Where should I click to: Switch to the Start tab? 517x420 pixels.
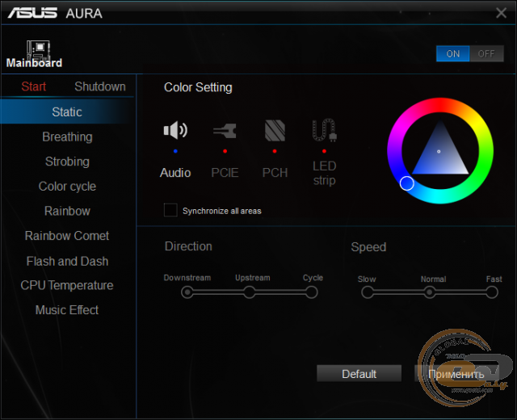pyautogui.click(x=34, y=86)
